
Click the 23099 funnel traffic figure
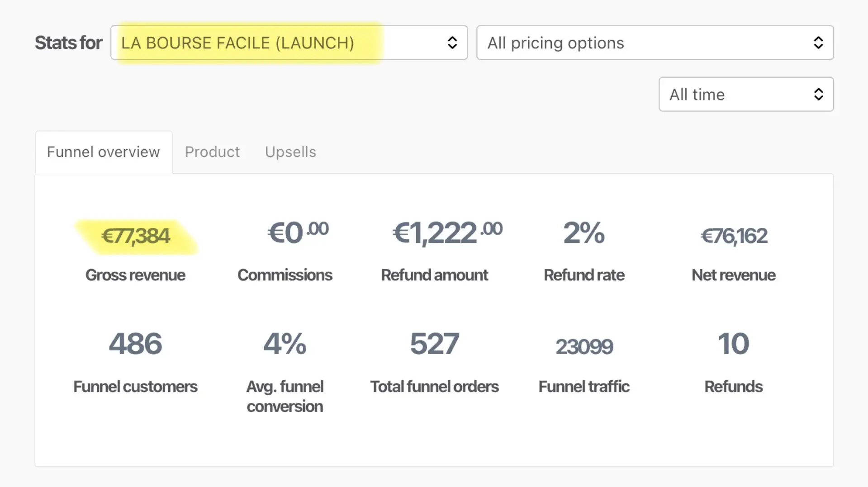[584, 347]
